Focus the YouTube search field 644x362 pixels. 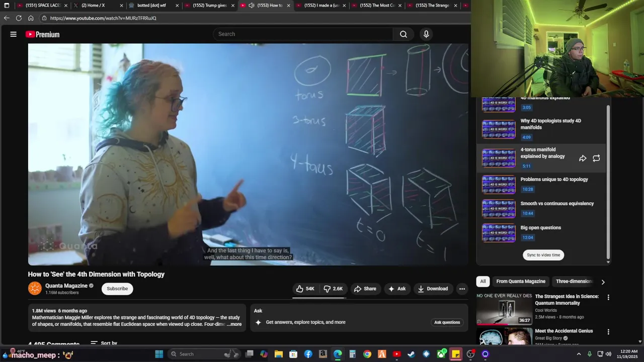pos(303,34)
